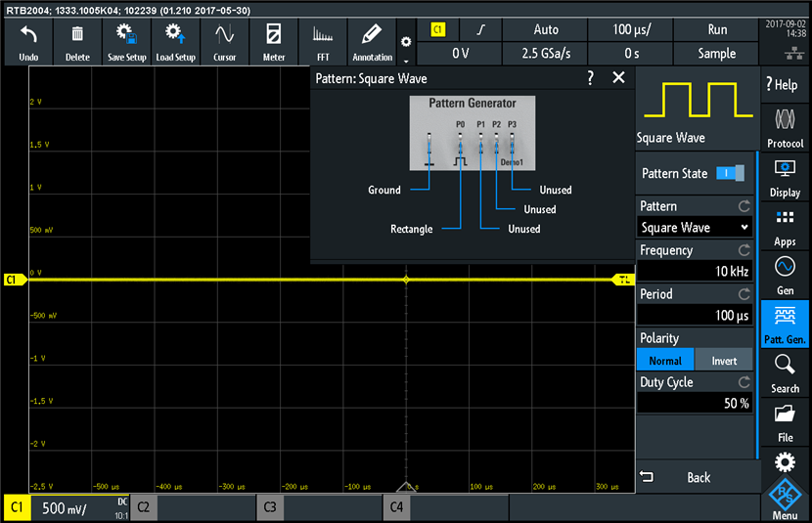
Task: Expand the Pattern Square Wave dropdown
Action: pyautogui.click(x=695, y=228)
